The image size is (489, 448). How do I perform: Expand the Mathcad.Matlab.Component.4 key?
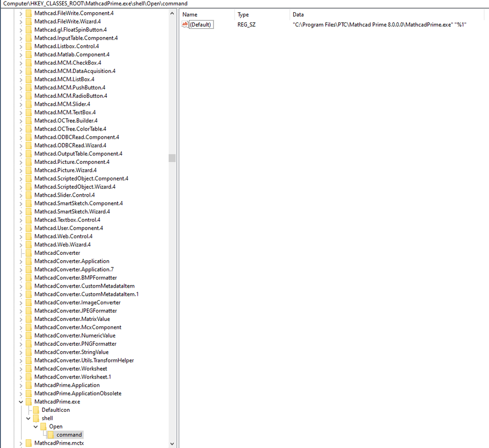(x=21, y=54)
